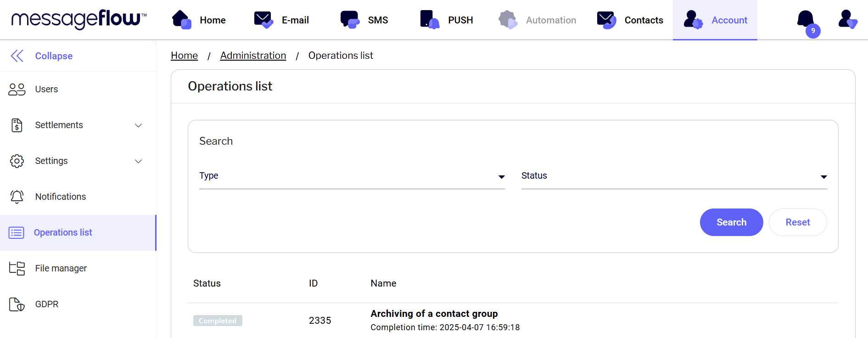The image size is (868, 338).
Task: Select the Archiving of a contact group row
Action: point(434,314)
